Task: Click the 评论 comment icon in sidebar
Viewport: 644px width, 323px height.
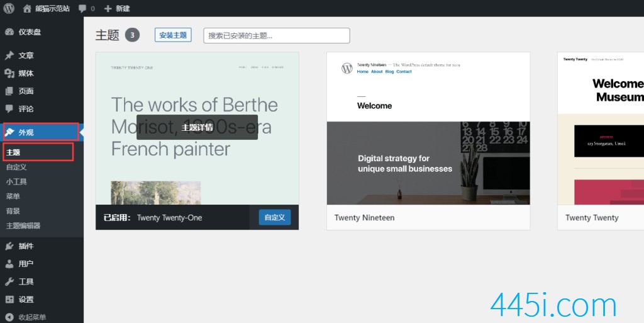Action: pos(9,109)
